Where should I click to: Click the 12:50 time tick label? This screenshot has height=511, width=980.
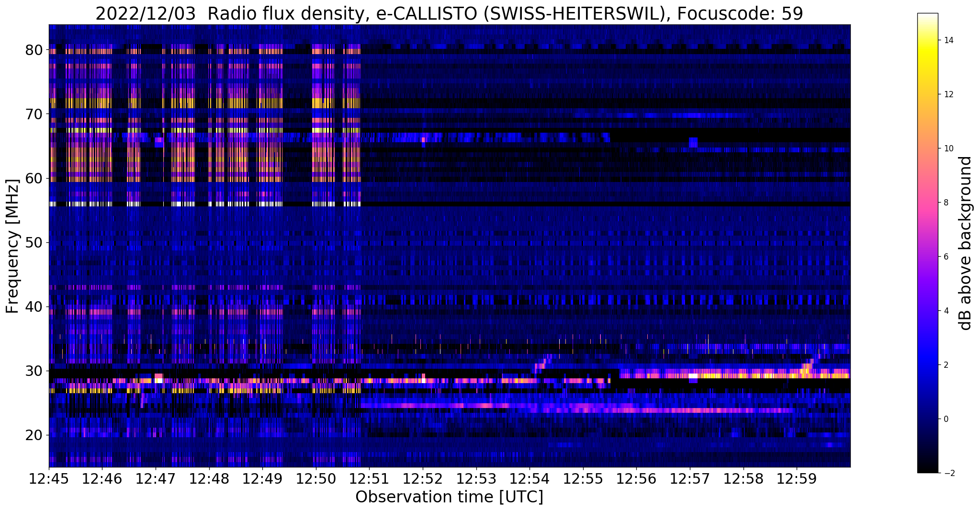316,478
